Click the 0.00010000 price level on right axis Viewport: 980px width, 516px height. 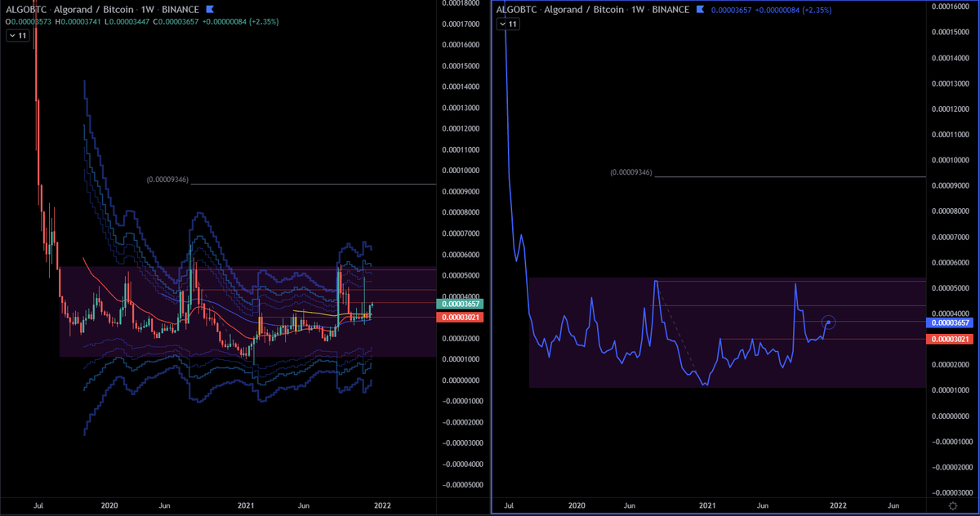click(x=951, y=160)
